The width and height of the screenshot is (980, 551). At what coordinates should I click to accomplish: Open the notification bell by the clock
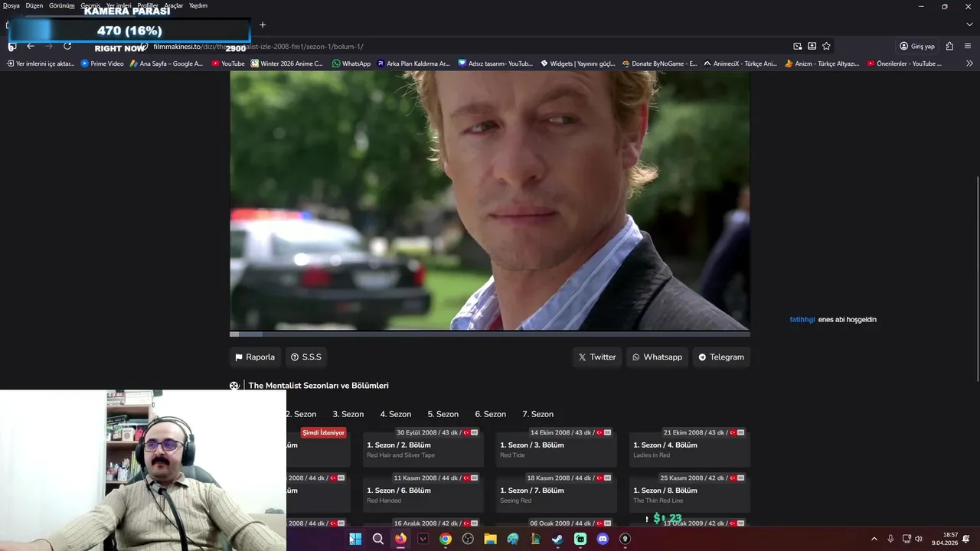pos(966,539)
